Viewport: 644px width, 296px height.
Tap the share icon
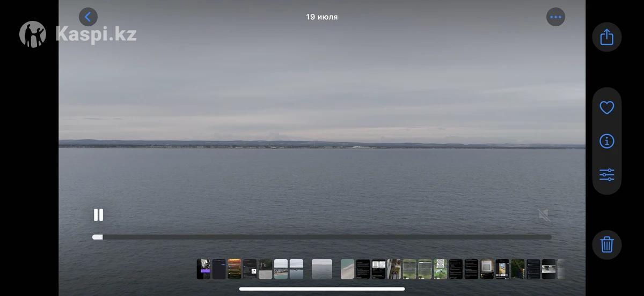[606, 37]
